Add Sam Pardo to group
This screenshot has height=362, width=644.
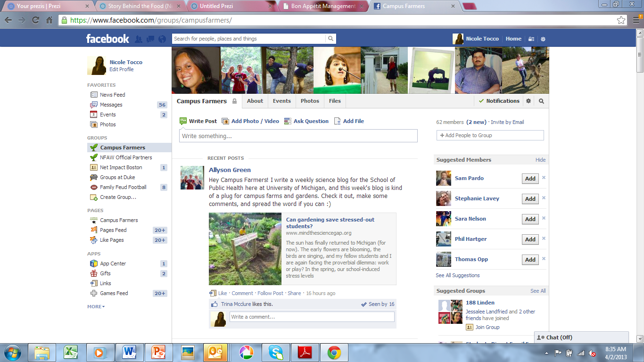point(530,179)
